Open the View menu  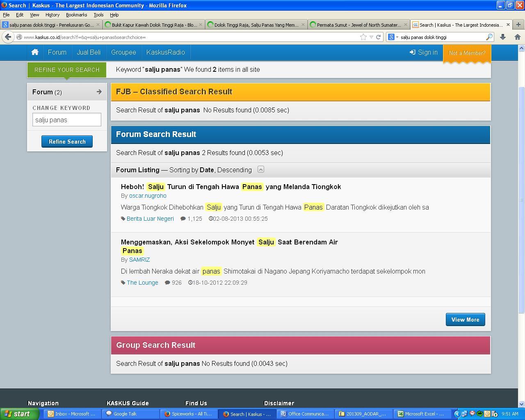pyautogui.click(x=34, y=15)
